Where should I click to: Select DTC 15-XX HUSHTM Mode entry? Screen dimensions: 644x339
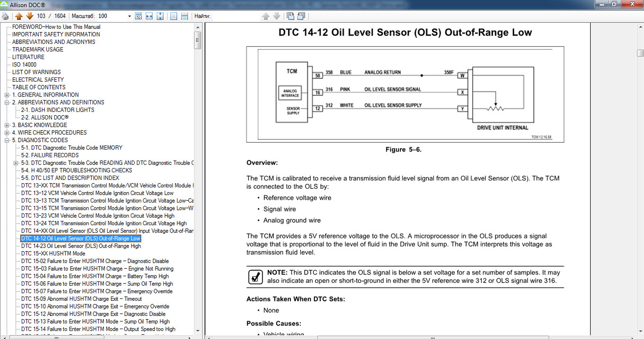(53, 254)
